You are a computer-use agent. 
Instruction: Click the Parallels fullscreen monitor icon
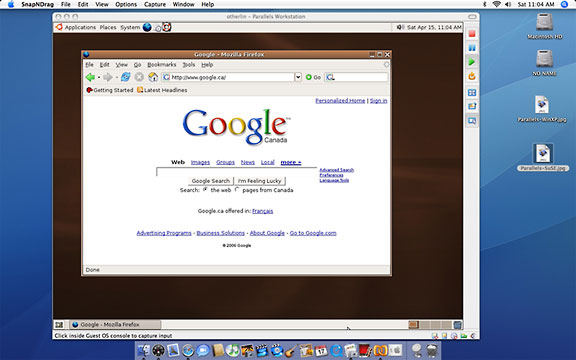(x=472, y=120)
